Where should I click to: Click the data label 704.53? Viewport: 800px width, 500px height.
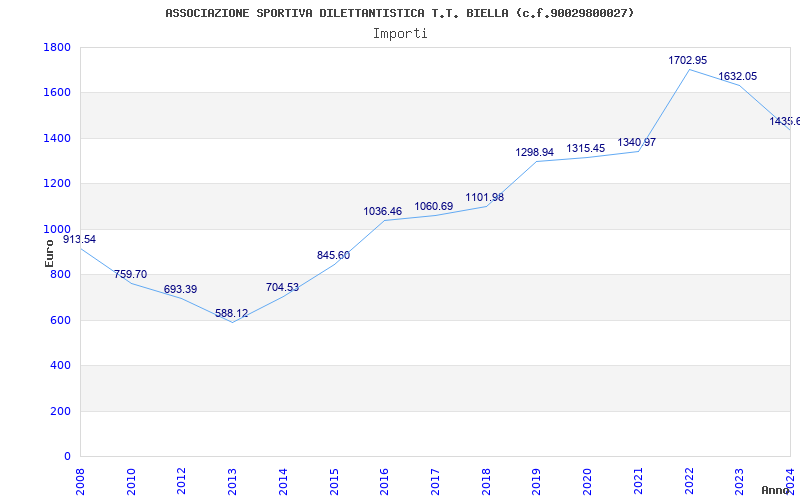pyautogui.click(x=282, y=287)
